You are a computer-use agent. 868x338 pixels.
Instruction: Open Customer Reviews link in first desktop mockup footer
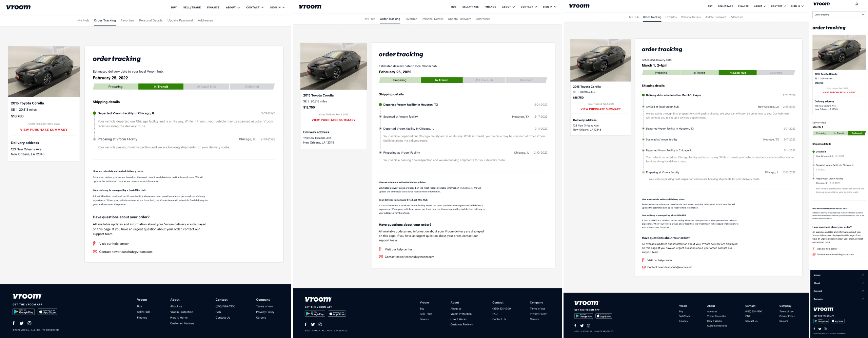[182, 323]
